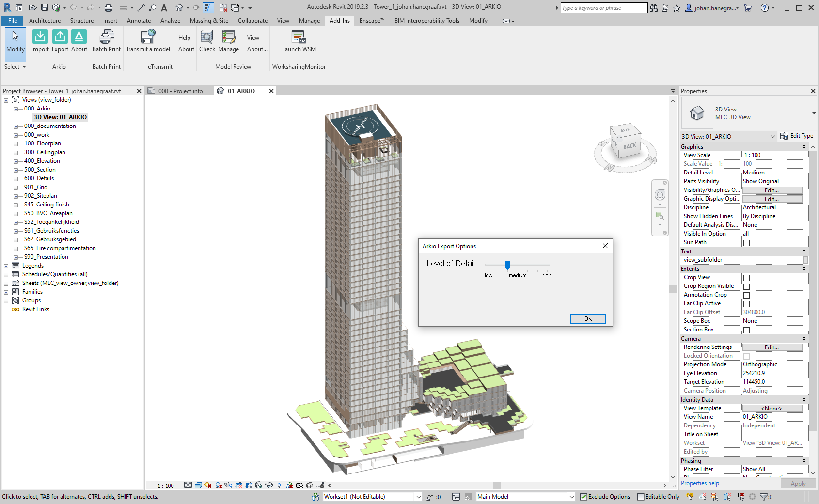
Task: Open the Massing & Site ribbon tab
Action: [x=209, y=21]
